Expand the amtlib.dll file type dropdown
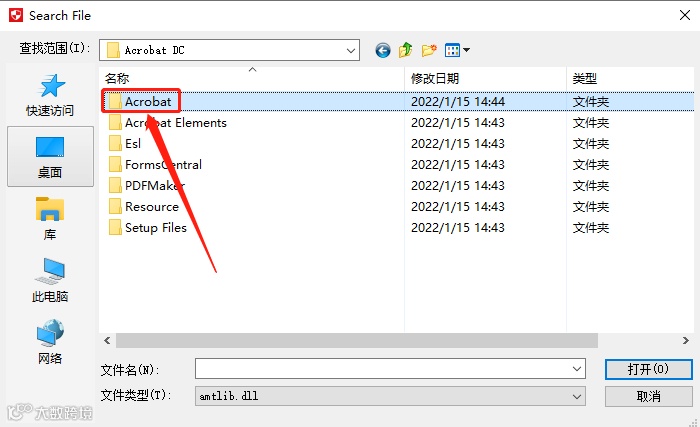Image resolution: width=700 pixels, height=427 pixels. [576, 396]
